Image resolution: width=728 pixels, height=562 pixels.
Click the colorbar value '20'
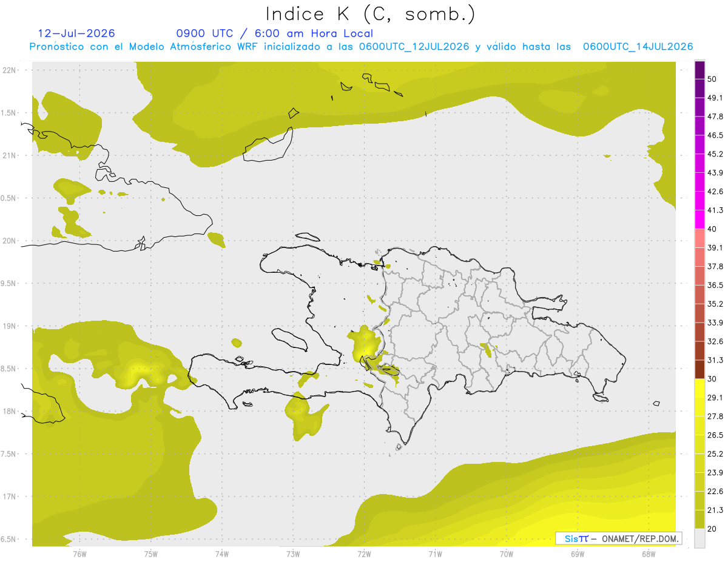pyautogui.click(x=713, y=529)
